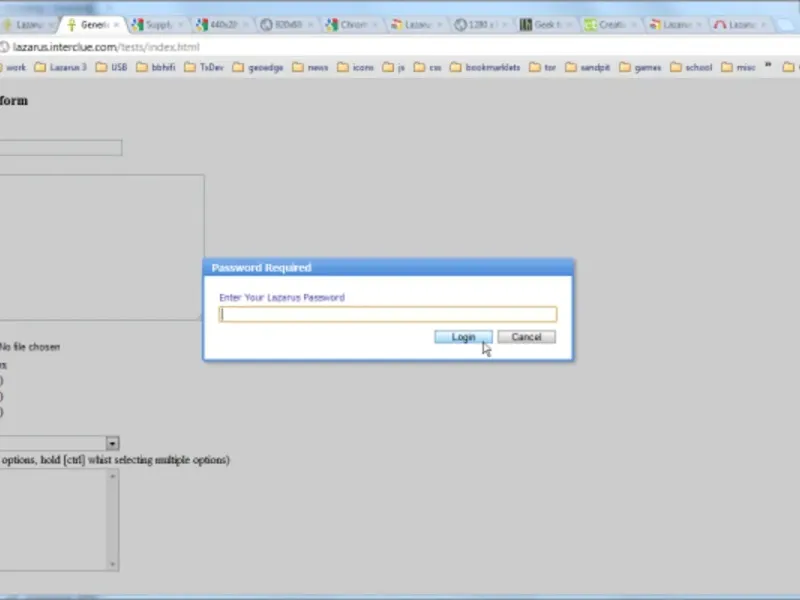Switch to the 1280 x browser tab
Screen dimensions: 800x600
(482, 24)
